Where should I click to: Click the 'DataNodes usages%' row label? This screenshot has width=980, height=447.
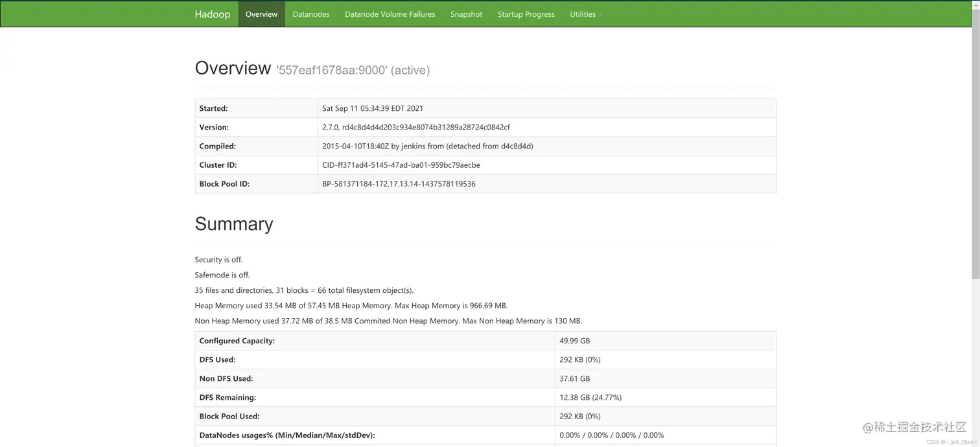(287, 435)
